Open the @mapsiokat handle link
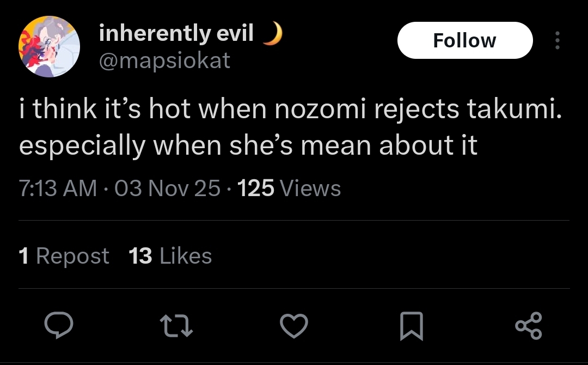 coord(164,60)
